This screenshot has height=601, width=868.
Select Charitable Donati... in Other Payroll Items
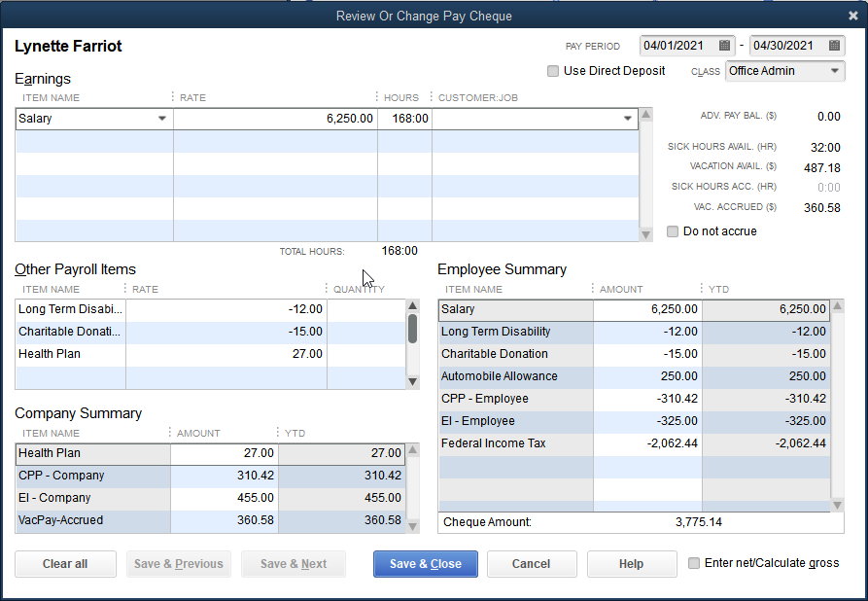tap(70, 332)
